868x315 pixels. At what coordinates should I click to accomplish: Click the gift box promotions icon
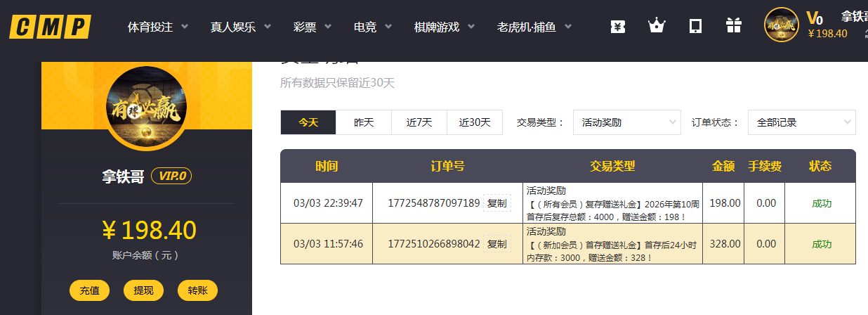point(734,26)
